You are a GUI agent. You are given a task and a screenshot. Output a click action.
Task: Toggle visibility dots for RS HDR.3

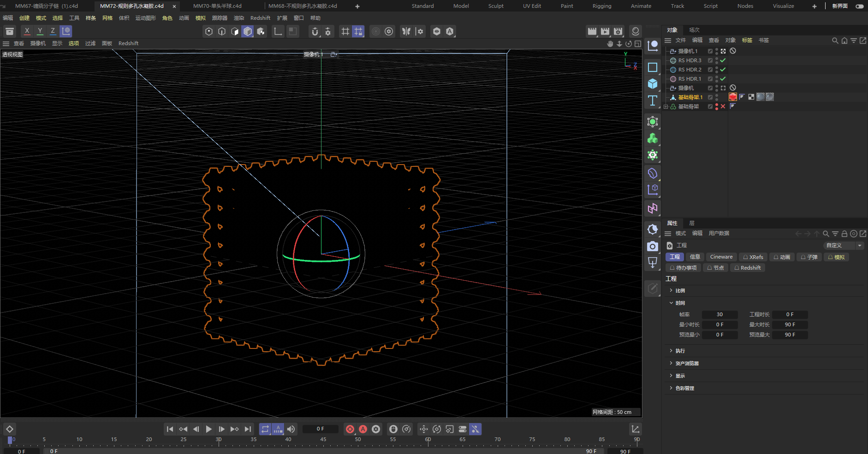coord(717,60)
